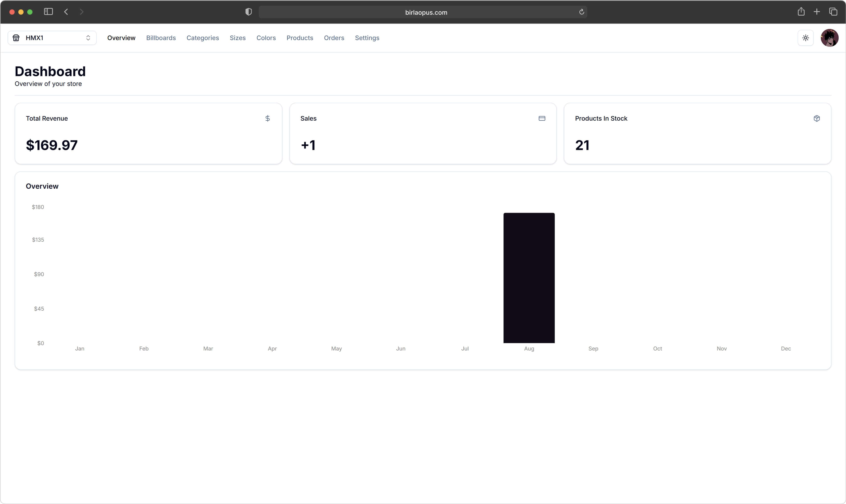Click the credit card icon on Sales card

pyautogui.click(x=542, y=118)
